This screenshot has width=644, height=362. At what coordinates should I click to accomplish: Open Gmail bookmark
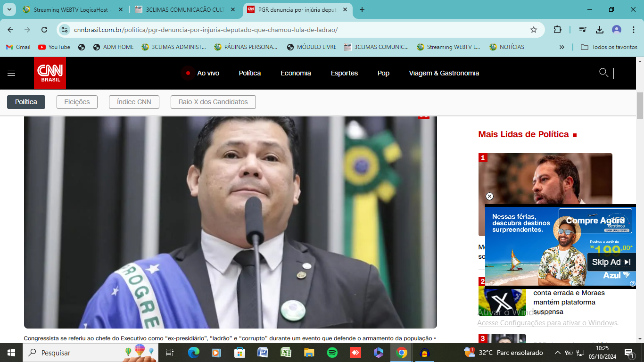click(x=18, y=47)
